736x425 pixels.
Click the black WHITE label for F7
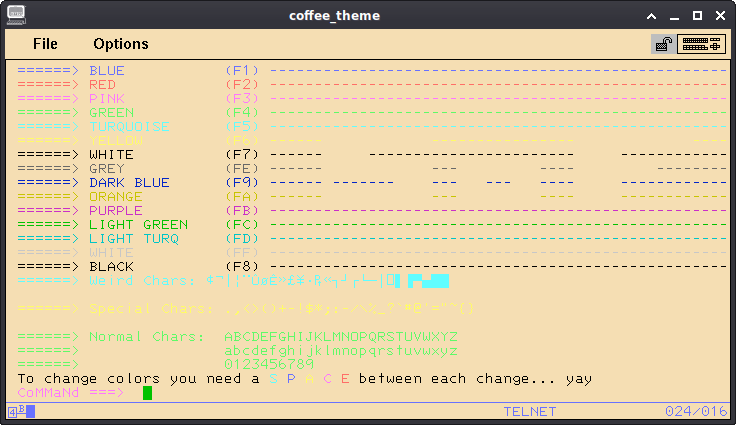pos(112,155)
